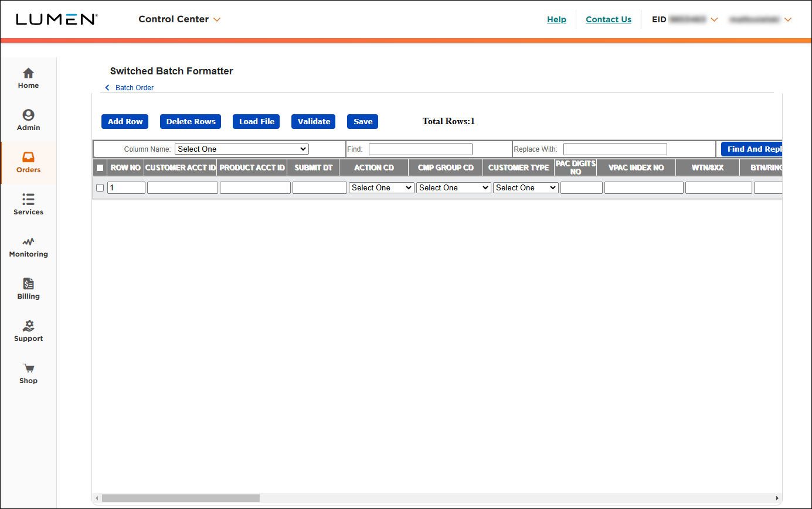Click the WTN/8XX field in row 1
This screenshot has width=812, height=509.
pyautogui.click(x=719, y=188)
